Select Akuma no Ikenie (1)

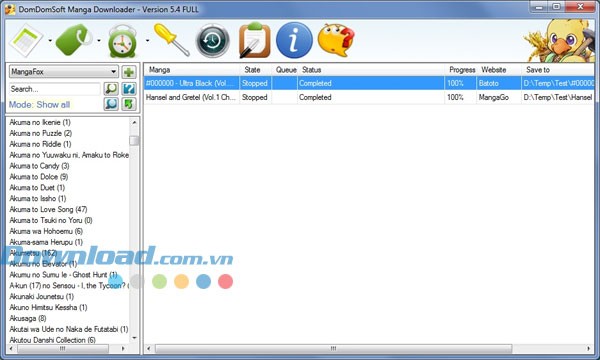click(x=40, y=122)
